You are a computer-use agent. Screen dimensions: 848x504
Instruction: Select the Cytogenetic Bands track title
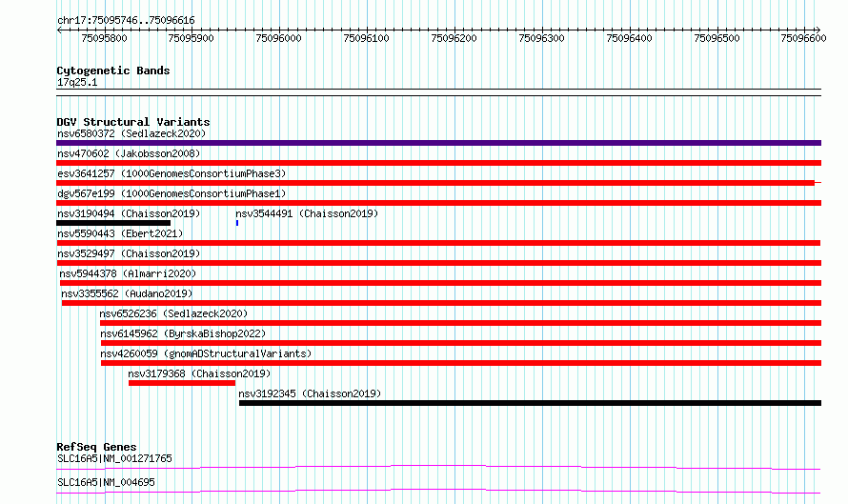tap(113, 71)
